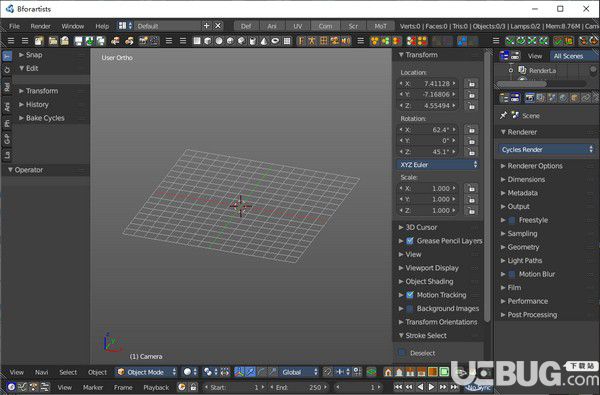The image size is (600, 395).
Task: Click the render image icon
Action: point(143,41)
